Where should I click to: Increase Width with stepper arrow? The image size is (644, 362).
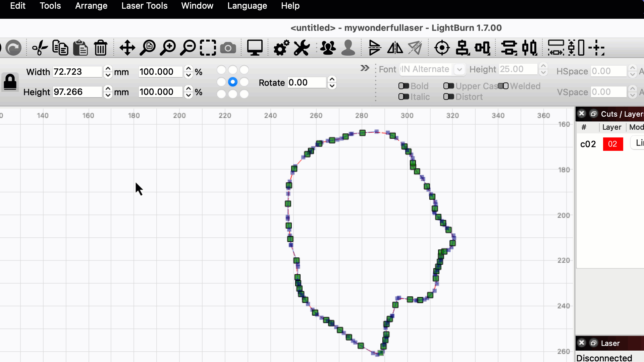108,69
